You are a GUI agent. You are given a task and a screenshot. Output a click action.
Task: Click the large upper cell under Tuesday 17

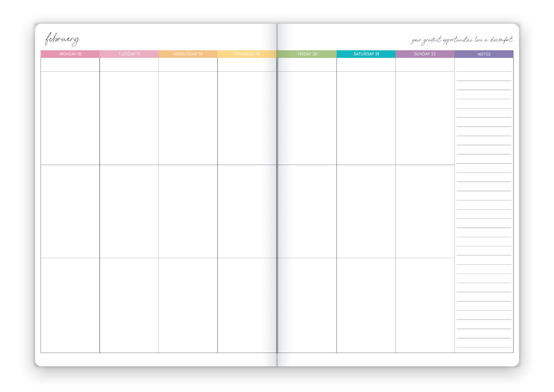[129, 118]
